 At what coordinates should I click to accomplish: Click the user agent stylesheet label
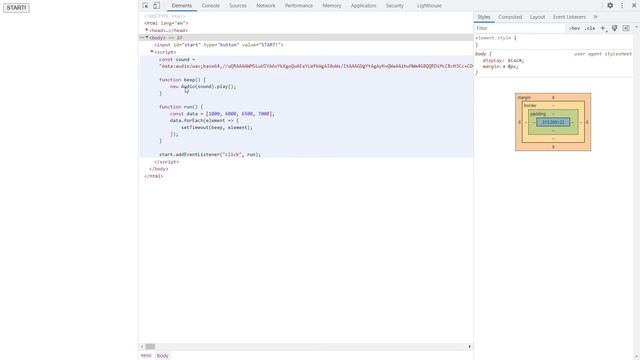602,54
